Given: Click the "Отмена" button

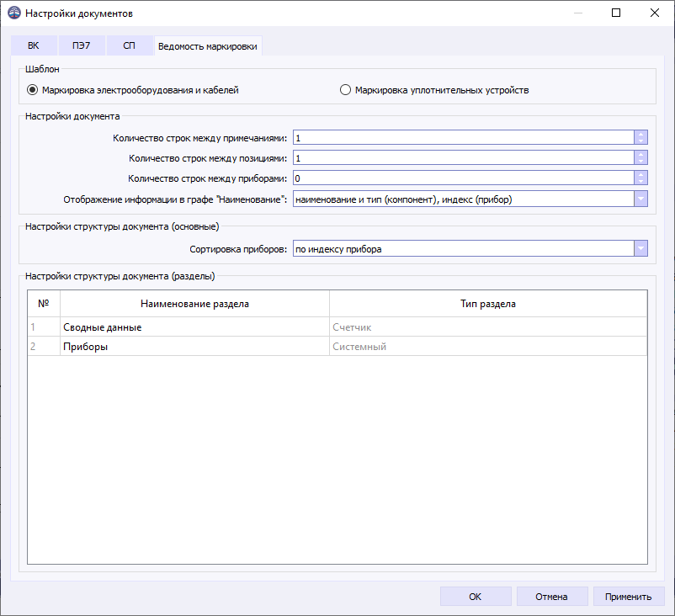Looking at the screenshot, I should click(552, 596).
